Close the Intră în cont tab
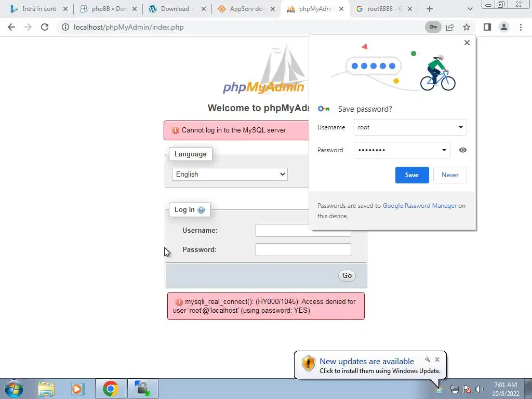Screen dimensions: 532x399 pos(65,9)
